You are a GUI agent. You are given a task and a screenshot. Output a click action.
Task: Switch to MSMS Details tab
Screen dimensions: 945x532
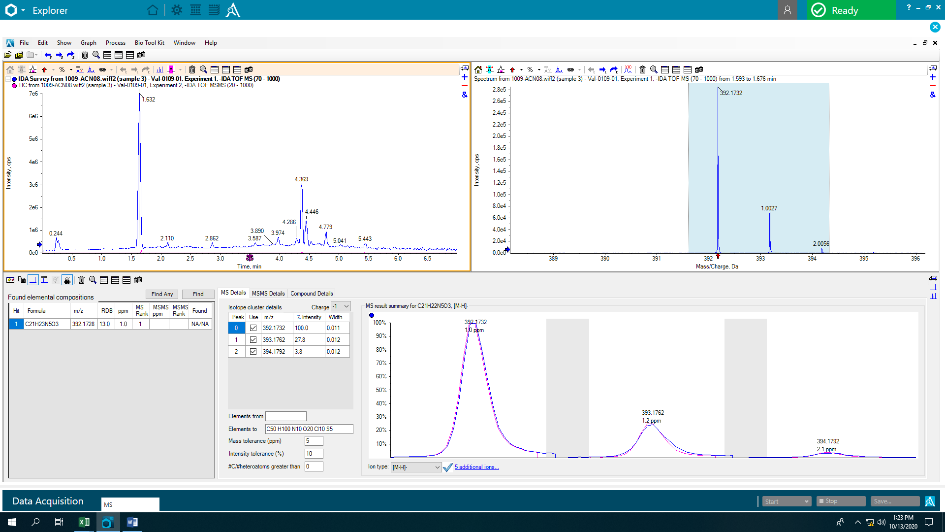point(268,293)
